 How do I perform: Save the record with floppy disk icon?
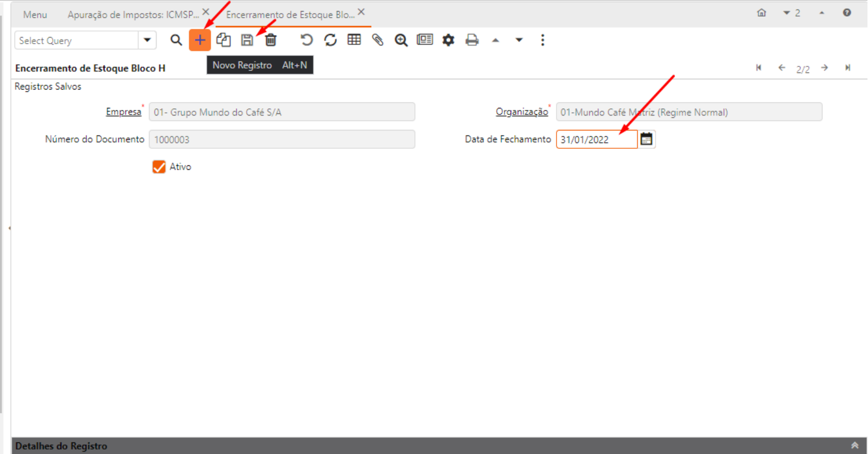click(x=247, y=40)
